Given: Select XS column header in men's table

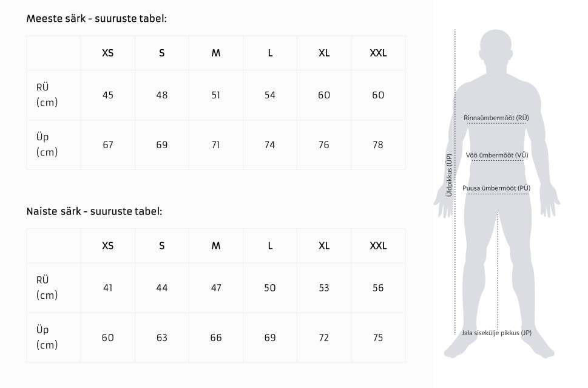Looking at the screenshot, I should [107, 53].
